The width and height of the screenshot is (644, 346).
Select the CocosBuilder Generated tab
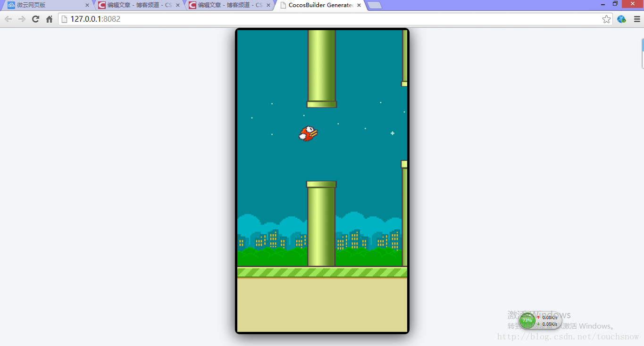320,5
